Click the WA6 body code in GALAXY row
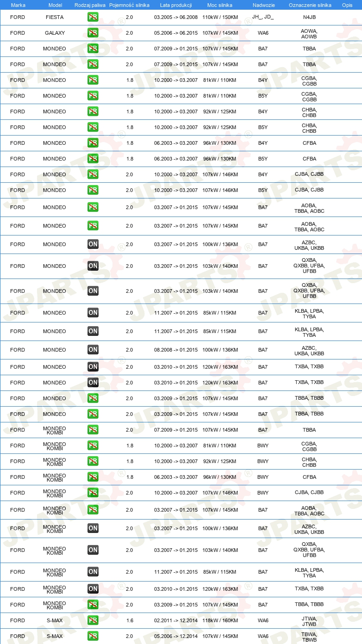 [263, 33]
